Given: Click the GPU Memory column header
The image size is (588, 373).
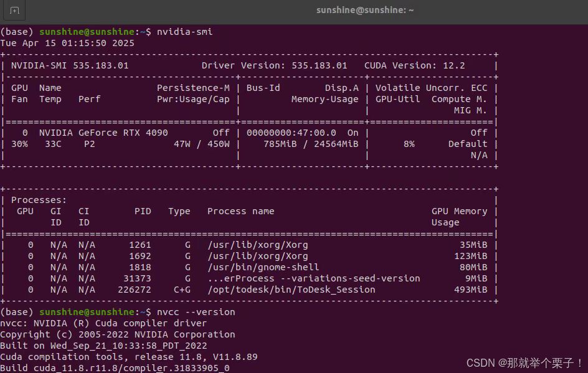Looking at the screenshot, I should (x=460, y=212).
